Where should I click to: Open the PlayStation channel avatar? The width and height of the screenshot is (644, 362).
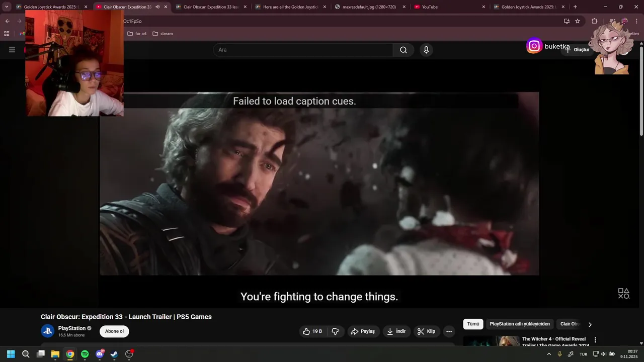click(48, 331)
